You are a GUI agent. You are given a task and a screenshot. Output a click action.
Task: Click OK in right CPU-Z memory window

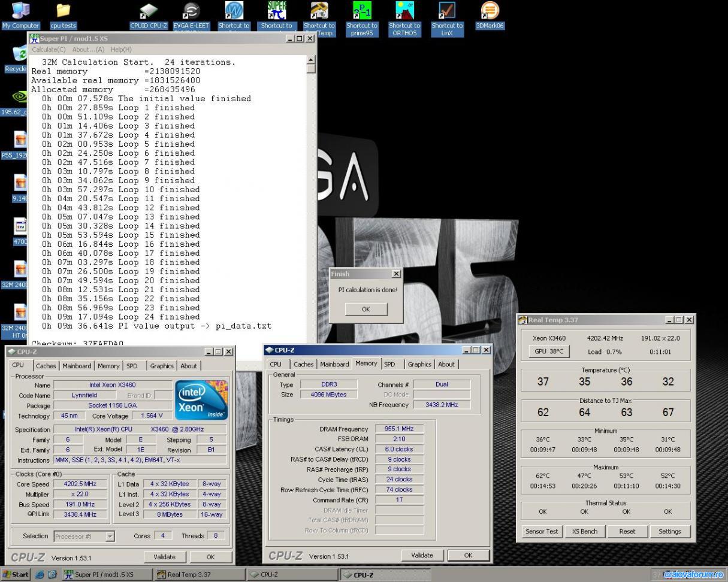(469, 555)
